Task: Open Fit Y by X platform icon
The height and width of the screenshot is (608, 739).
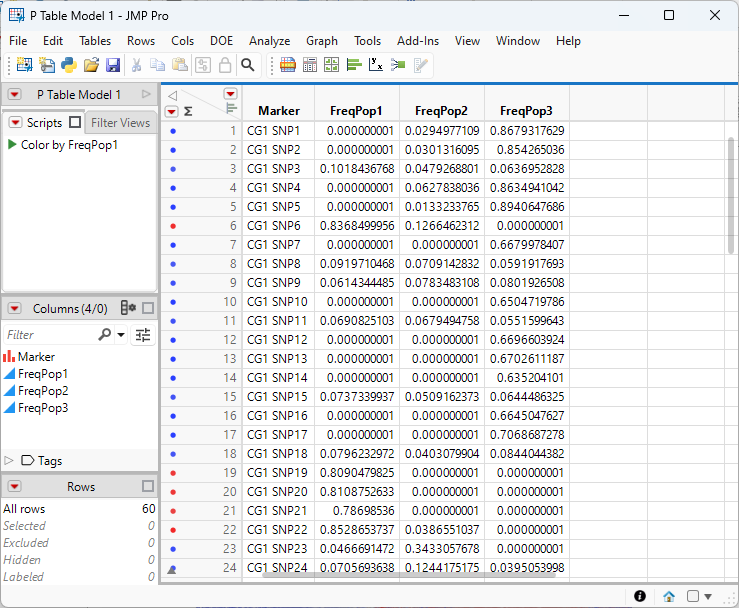Action: click(376, 65)
